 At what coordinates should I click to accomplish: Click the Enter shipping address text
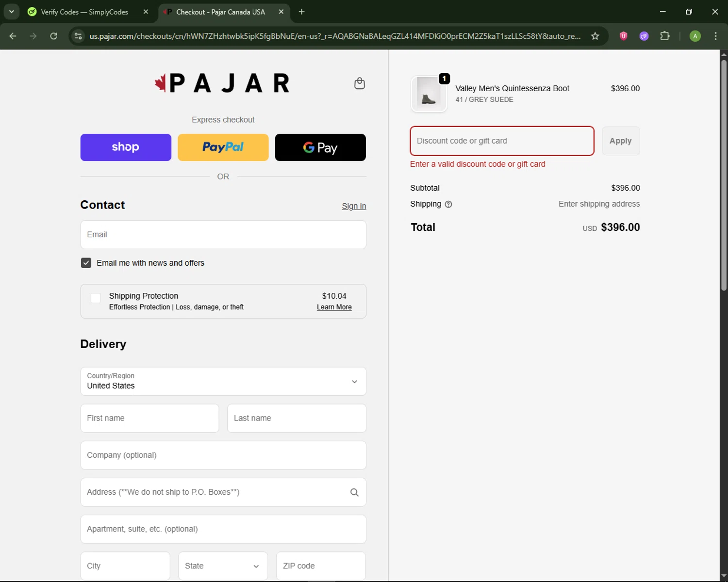[599, 204]
